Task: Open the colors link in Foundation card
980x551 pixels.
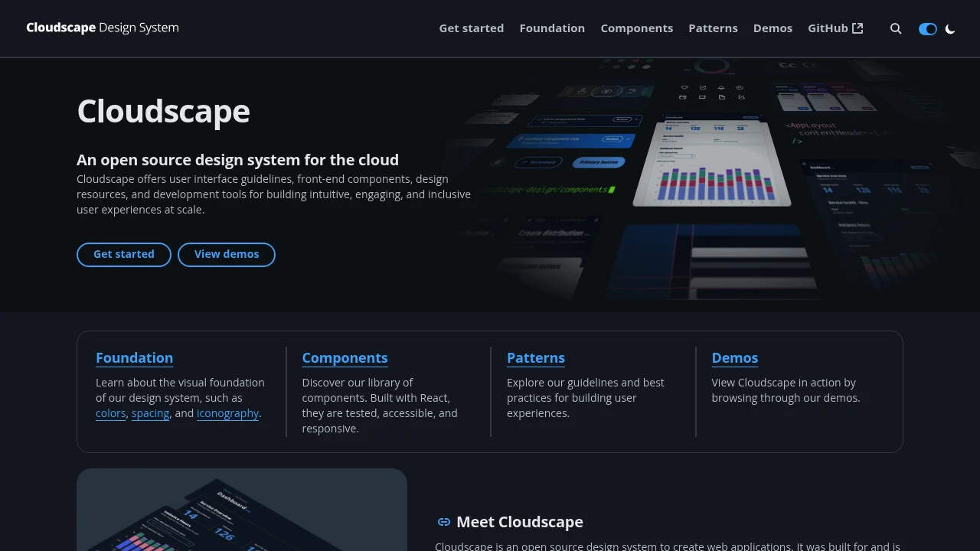Action: tap(110, 413)
